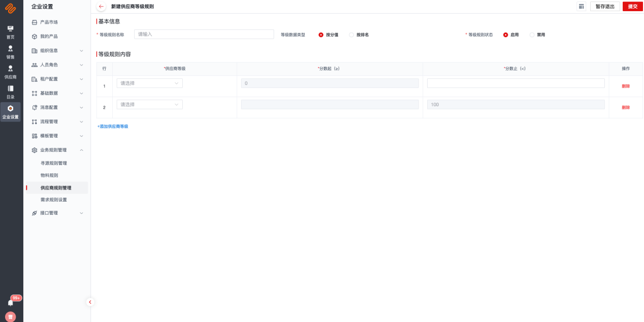Image resolution: width=644 pixels, height=322 pixels.
Task: Focus the 等级规则名称 input field
Action: click(204, 34)
